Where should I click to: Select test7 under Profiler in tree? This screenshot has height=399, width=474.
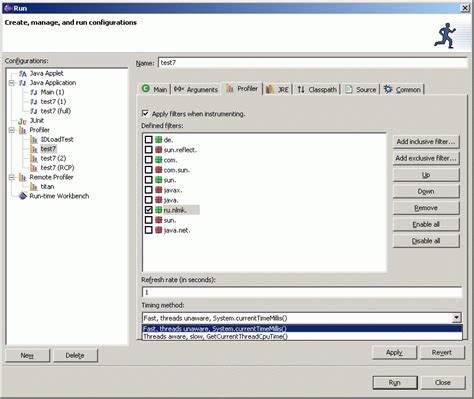coord(48,149)
